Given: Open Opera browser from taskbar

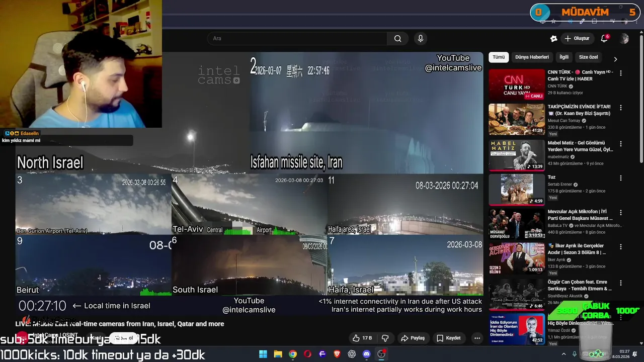Looking at the screenshot, I should click(307, 354).
